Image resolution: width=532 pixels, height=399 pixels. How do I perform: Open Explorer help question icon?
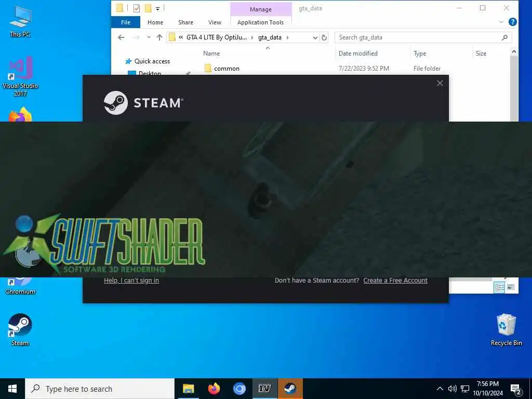click(x=513, y=22)
